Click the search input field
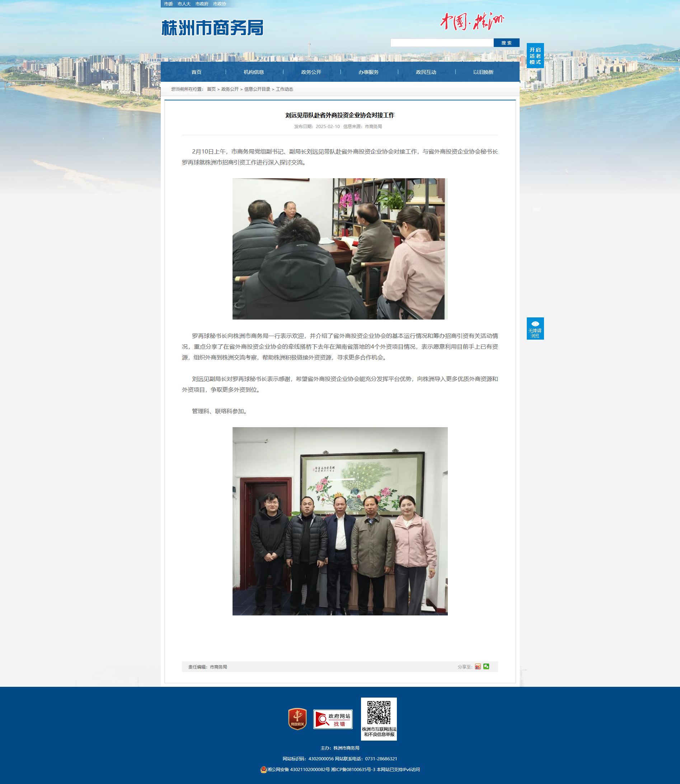 [442, 43]
